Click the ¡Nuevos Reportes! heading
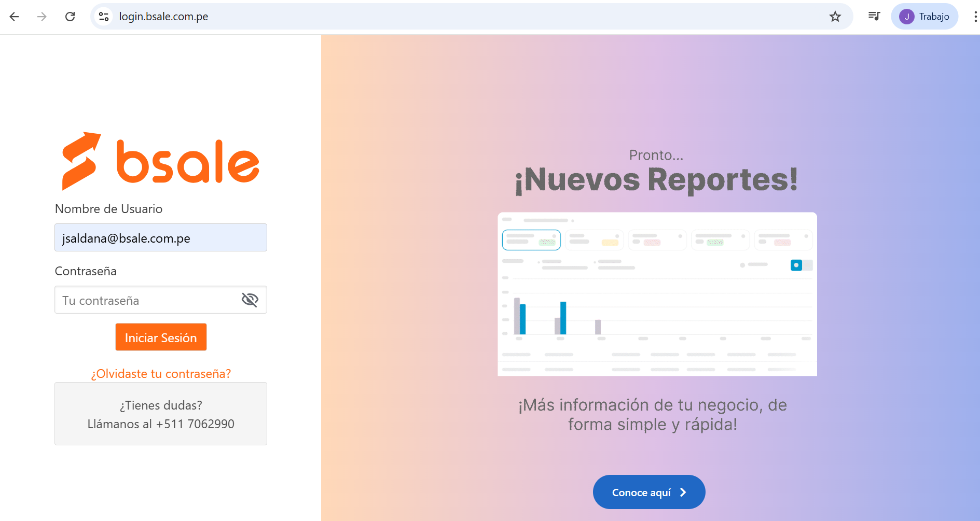 point(656,180)
